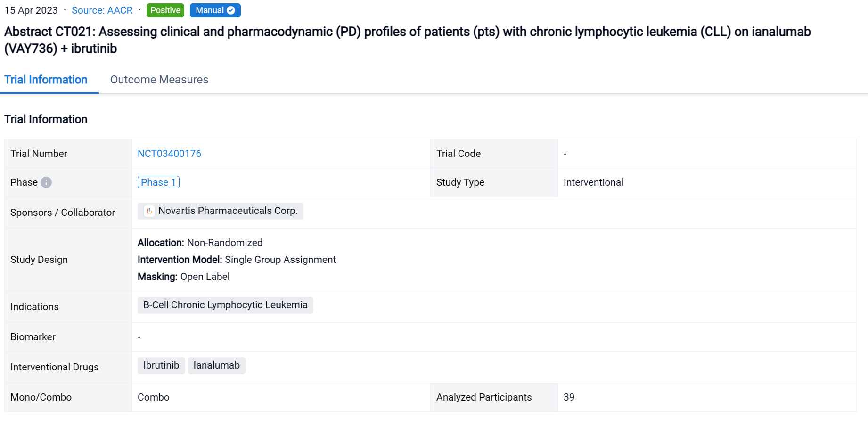Click the Analyzed Participants value 39
The image size is (868, 426).
569,397
